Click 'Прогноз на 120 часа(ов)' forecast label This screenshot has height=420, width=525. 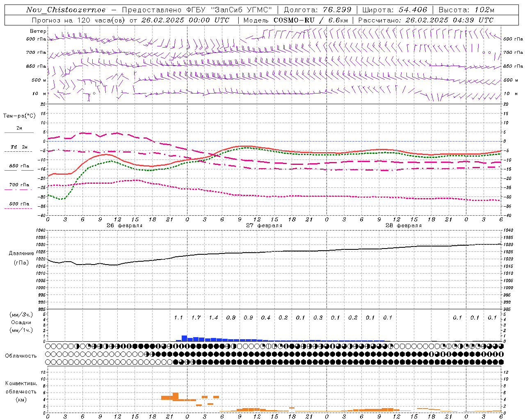pyautogui.click(x=78, y=20)
